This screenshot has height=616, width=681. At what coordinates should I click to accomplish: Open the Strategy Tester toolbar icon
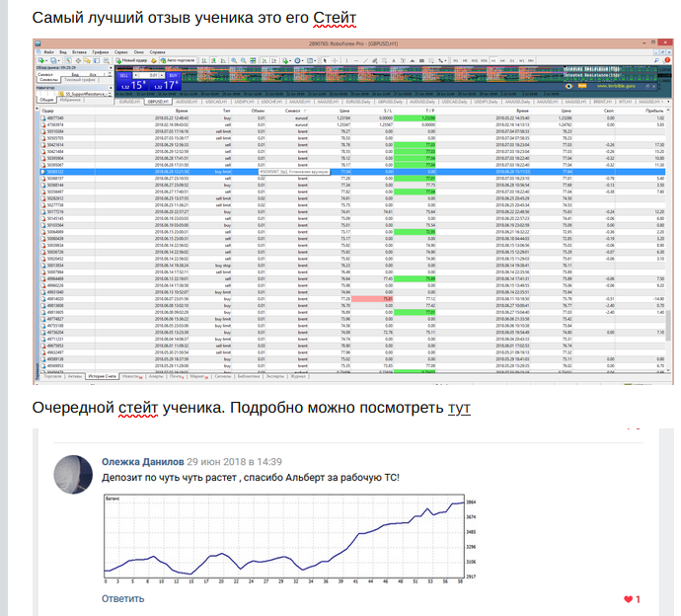coord(106,61)
